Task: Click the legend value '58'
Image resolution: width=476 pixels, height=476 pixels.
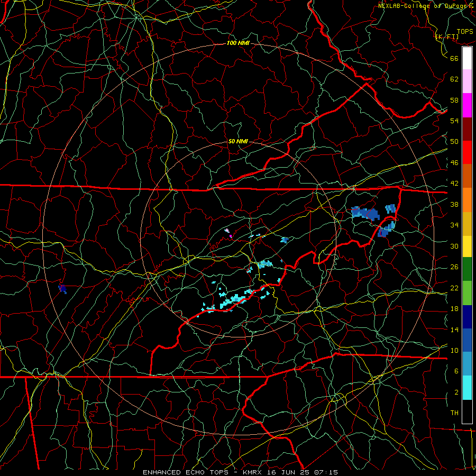Action: point(454,100)
